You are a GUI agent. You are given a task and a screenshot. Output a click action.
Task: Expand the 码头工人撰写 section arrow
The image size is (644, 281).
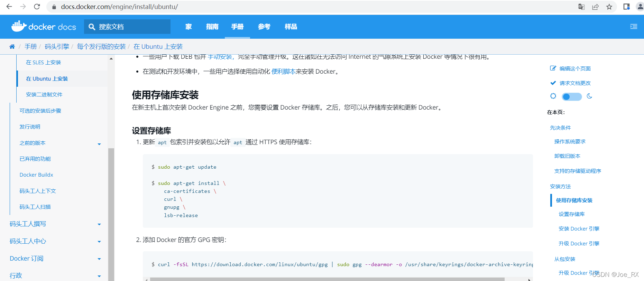point(99,224)
